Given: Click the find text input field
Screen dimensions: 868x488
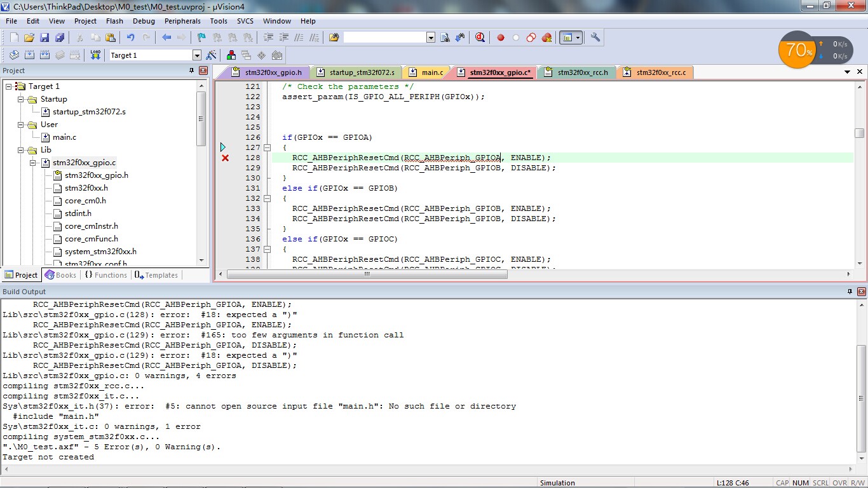Looking at the screenshot, I should point(385,37).
